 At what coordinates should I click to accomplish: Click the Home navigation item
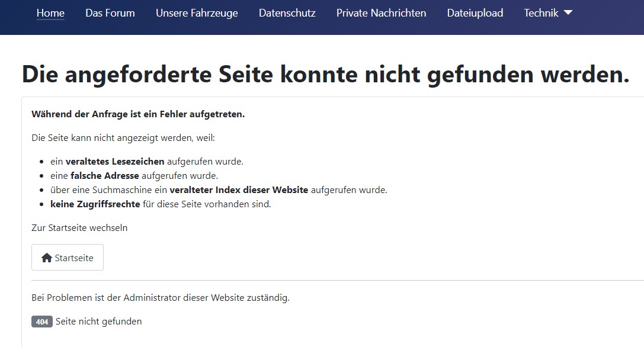50,12
